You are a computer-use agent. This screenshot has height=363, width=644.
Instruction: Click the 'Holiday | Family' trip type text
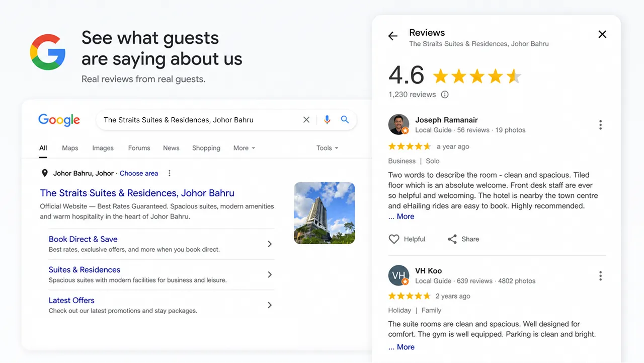coord(415,311)
